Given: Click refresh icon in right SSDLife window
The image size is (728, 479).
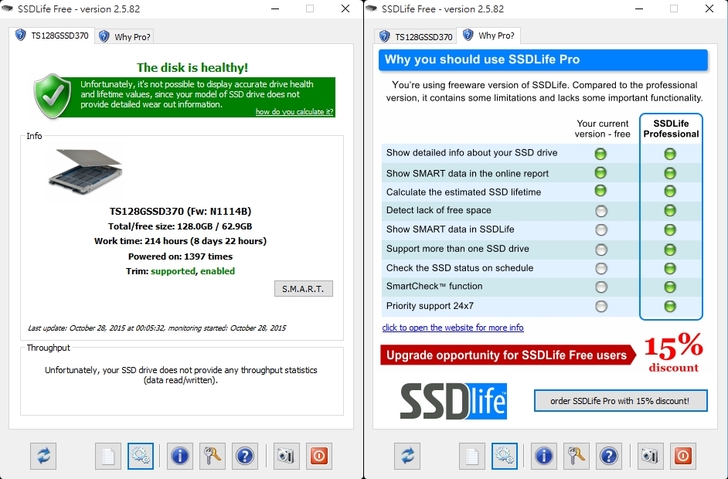Looking at the screenshot, I should (408, 456).
